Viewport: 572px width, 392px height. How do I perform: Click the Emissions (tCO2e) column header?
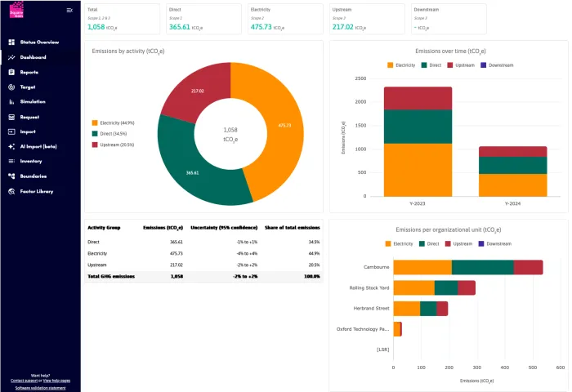163,228
